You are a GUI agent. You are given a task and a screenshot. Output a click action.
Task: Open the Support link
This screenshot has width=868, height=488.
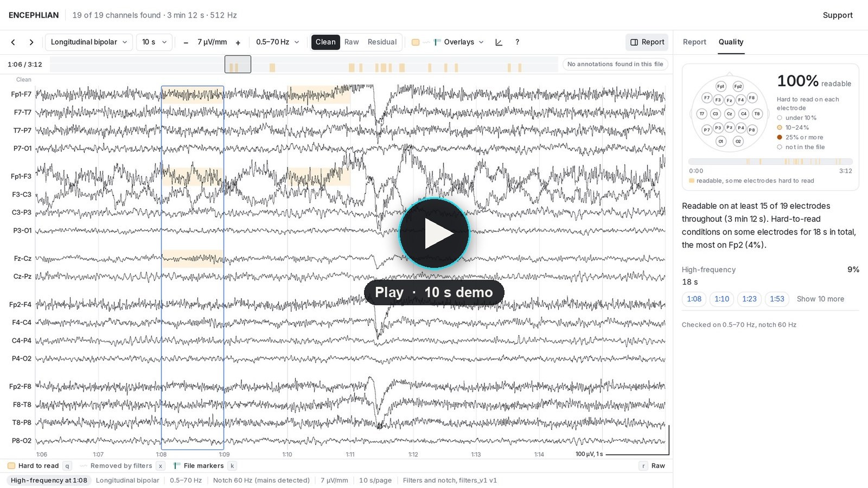[x=838, y=15]
